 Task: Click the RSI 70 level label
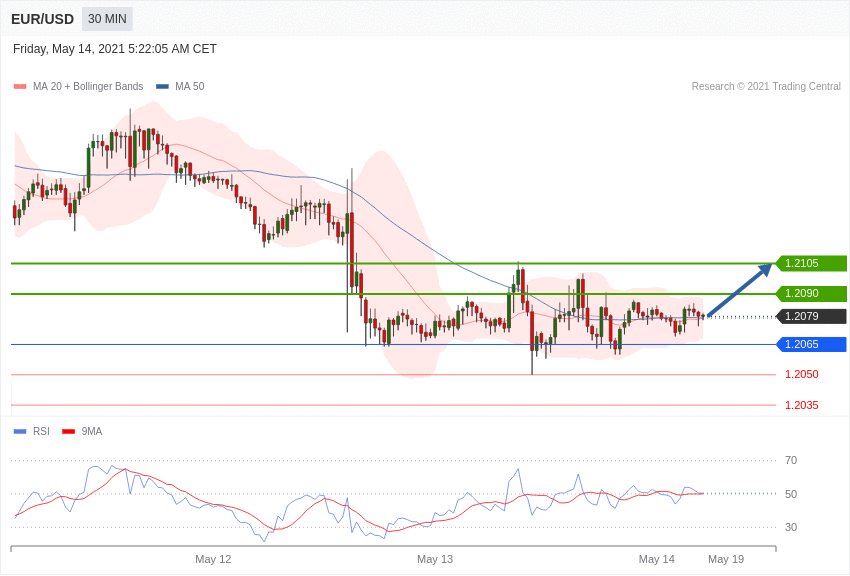[x=791, y=461]
